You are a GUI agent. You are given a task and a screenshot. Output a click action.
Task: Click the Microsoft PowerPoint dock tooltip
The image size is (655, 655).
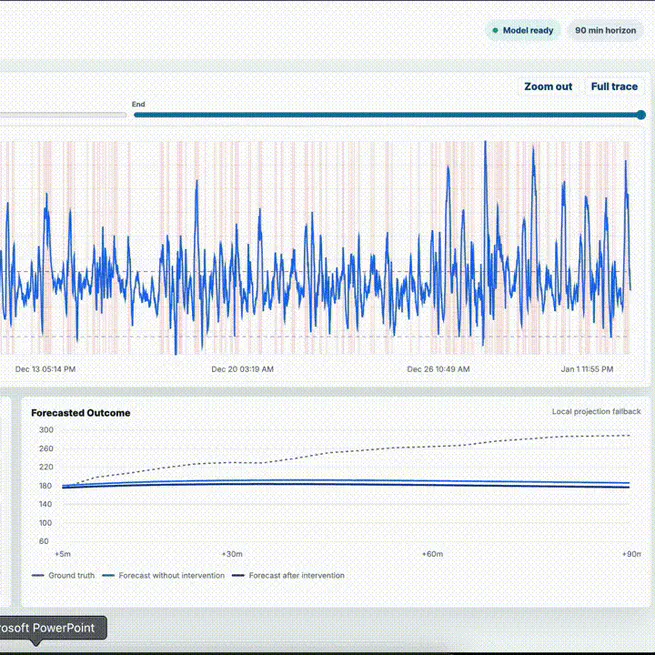[53, 628]
